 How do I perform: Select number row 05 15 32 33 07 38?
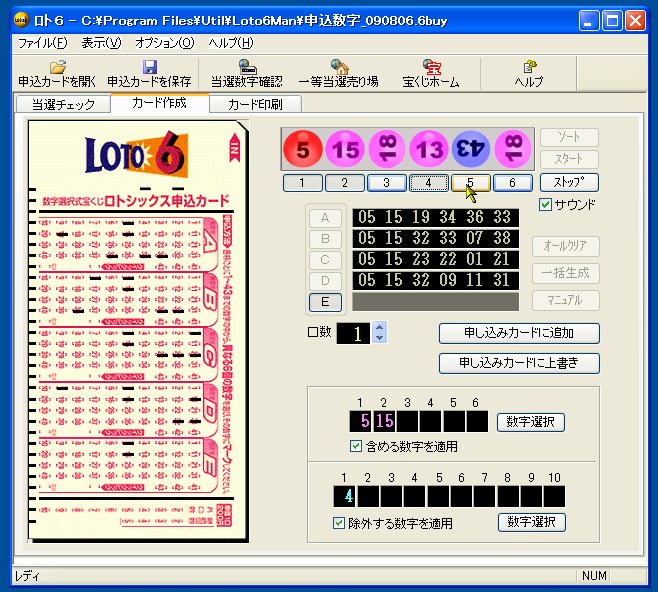(435, 239)
